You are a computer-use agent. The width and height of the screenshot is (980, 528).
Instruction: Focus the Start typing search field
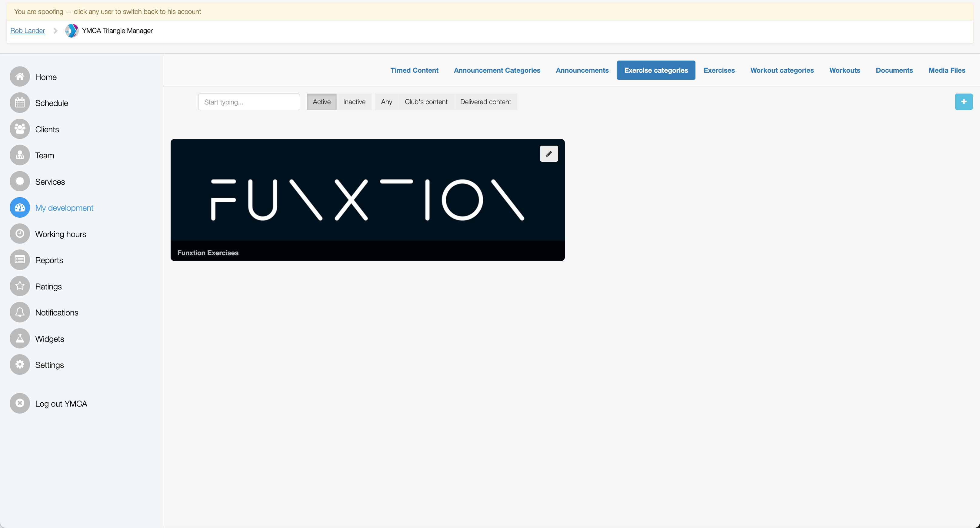coord(249,102)
